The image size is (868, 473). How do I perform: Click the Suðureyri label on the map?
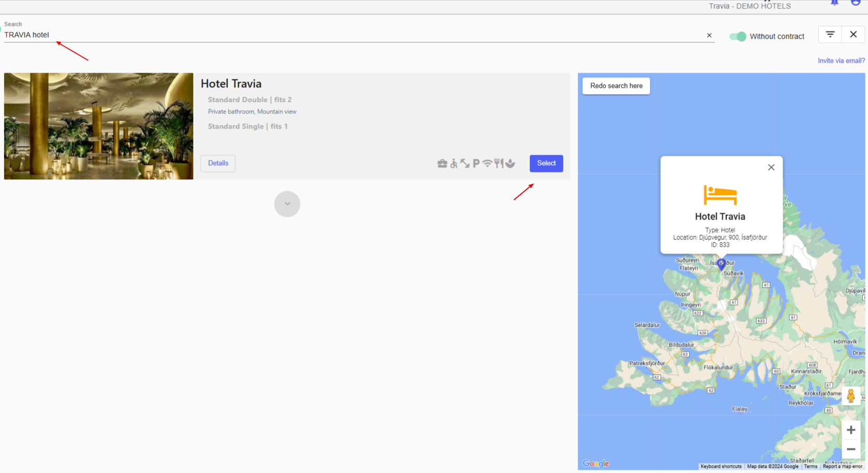687,260
